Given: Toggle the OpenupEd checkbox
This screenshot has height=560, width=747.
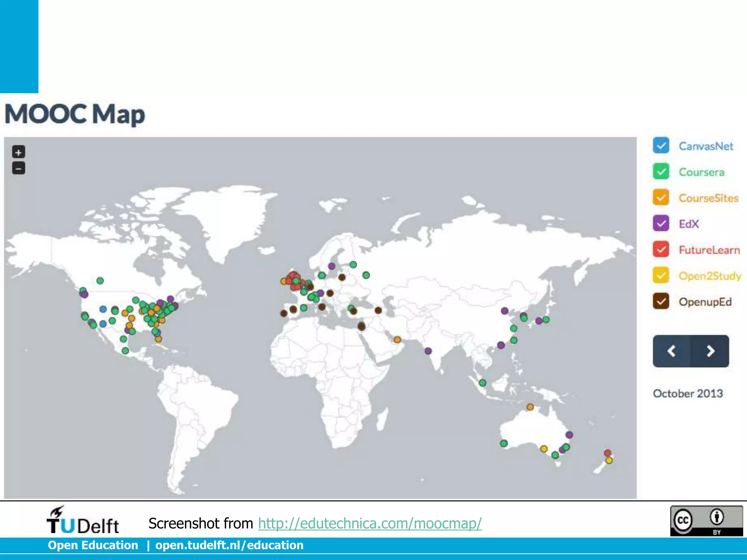Looking at the screenshot, I should (x=661, y=301).
